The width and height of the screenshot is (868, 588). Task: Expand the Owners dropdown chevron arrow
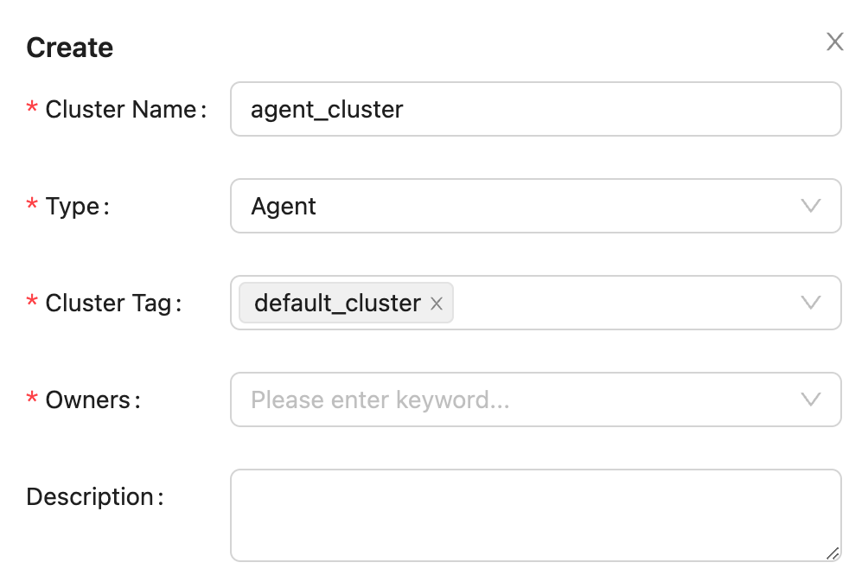(x=810, y=399)
